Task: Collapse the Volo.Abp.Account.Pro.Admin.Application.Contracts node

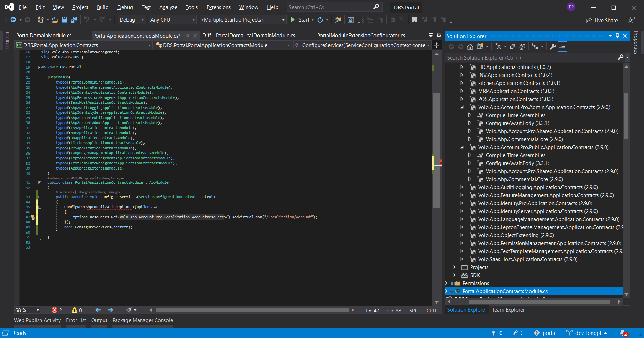Action: (462, 107)
